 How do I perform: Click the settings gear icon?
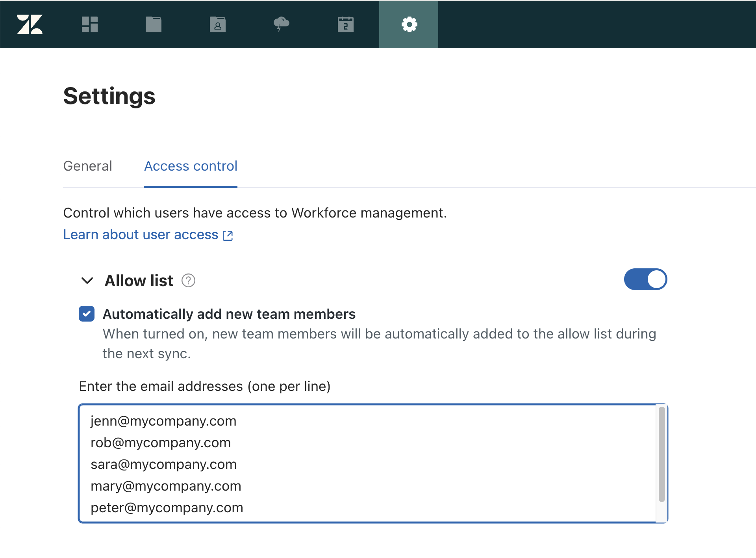tap(409, 24)
